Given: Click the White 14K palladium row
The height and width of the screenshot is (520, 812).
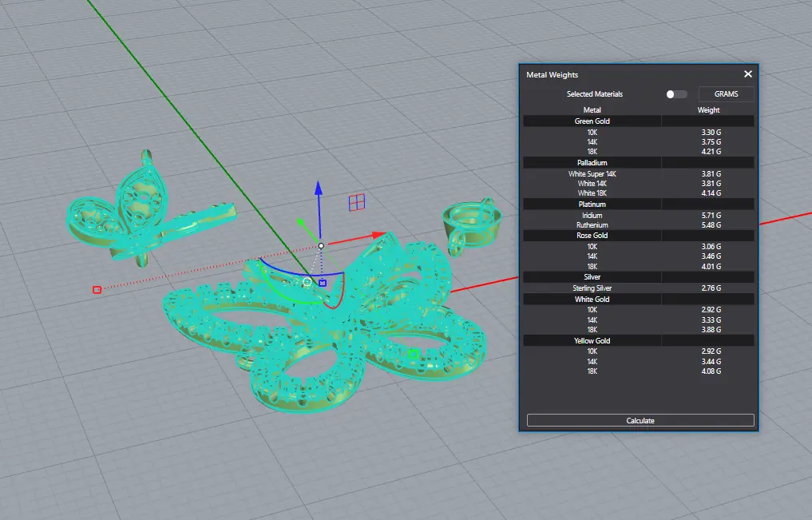Looking at the screenshot, I should pyautogui.click(x=639, y=184).
